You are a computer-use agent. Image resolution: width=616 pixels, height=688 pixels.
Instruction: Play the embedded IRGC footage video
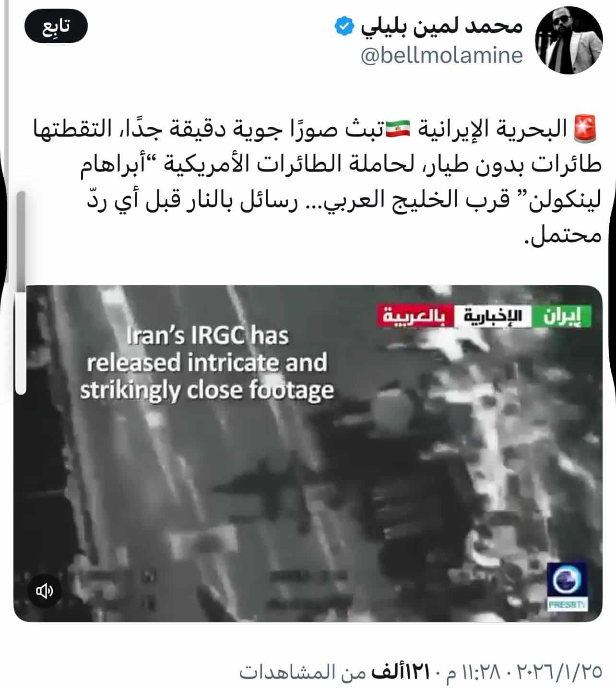click(308, 453)
